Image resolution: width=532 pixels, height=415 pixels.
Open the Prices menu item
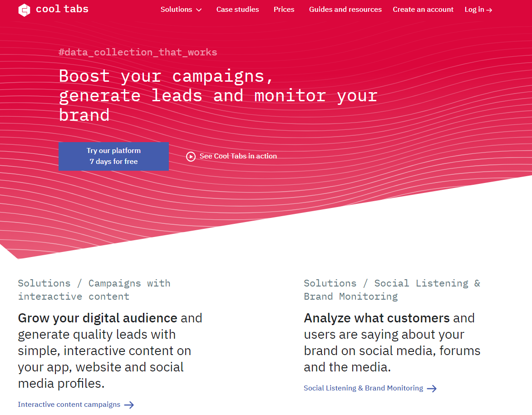click(284, 10)
